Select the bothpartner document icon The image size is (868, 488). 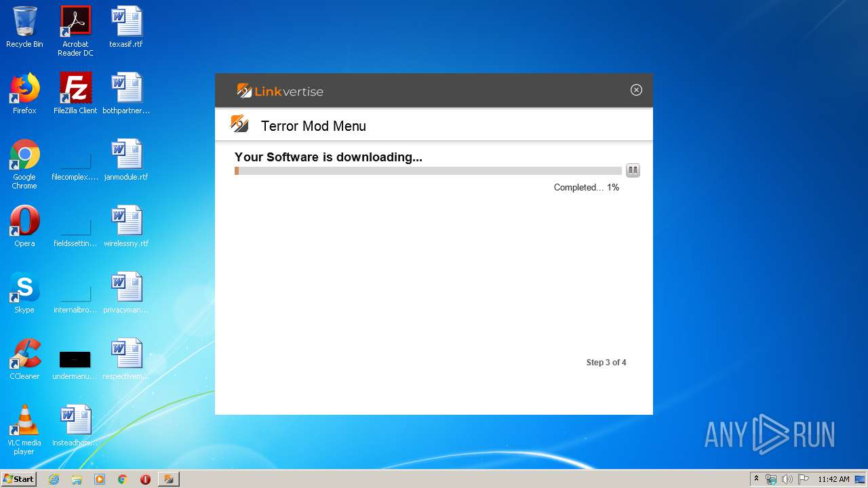tap(126, 94)
